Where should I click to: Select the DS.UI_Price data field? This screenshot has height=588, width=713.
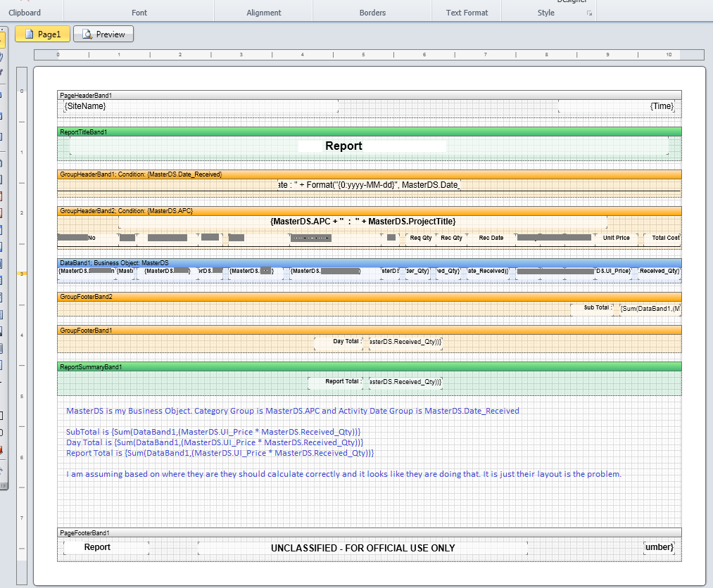[614, 271]
